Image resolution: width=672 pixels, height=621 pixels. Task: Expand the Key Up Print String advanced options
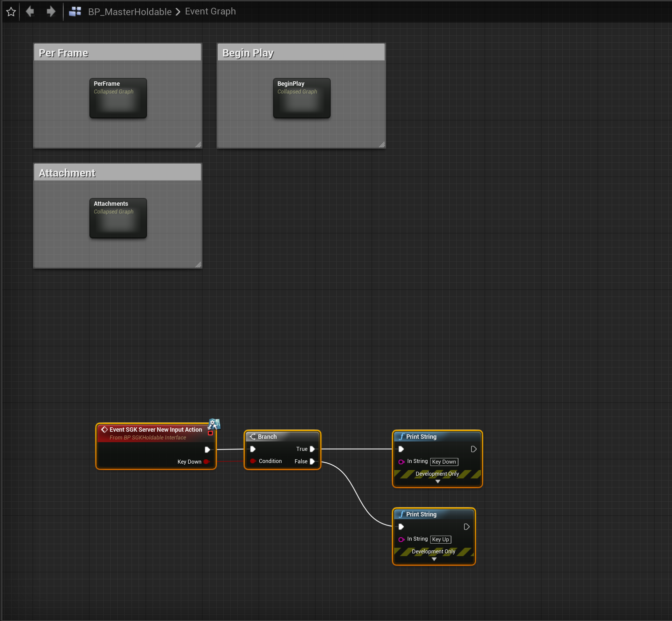[x=434, y=559]
